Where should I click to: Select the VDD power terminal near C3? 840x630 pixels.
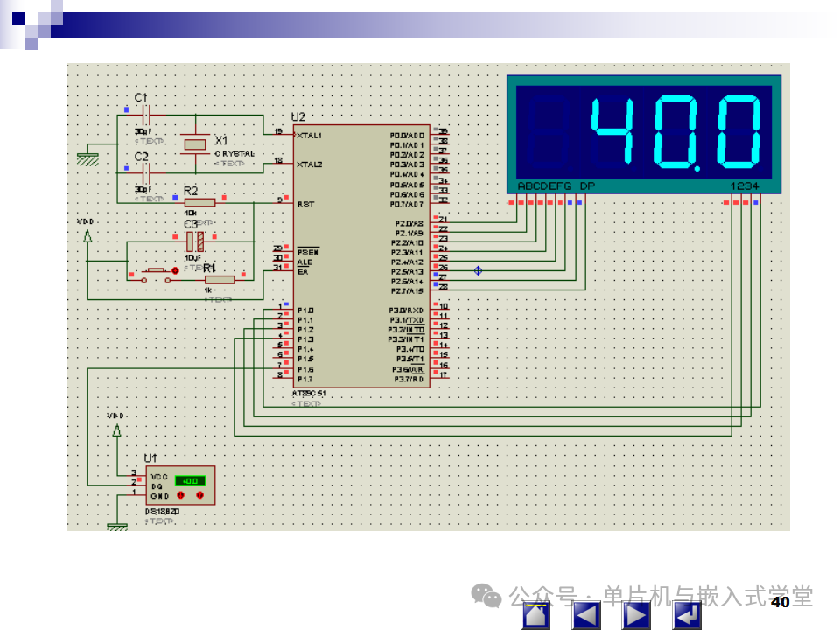click(87, 236)
